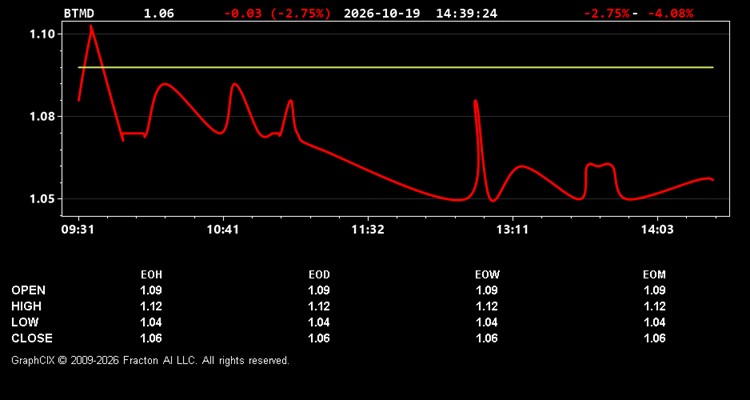Click the 14:39:24 timestamp
The image size is (750, 400).
[466, 13]
